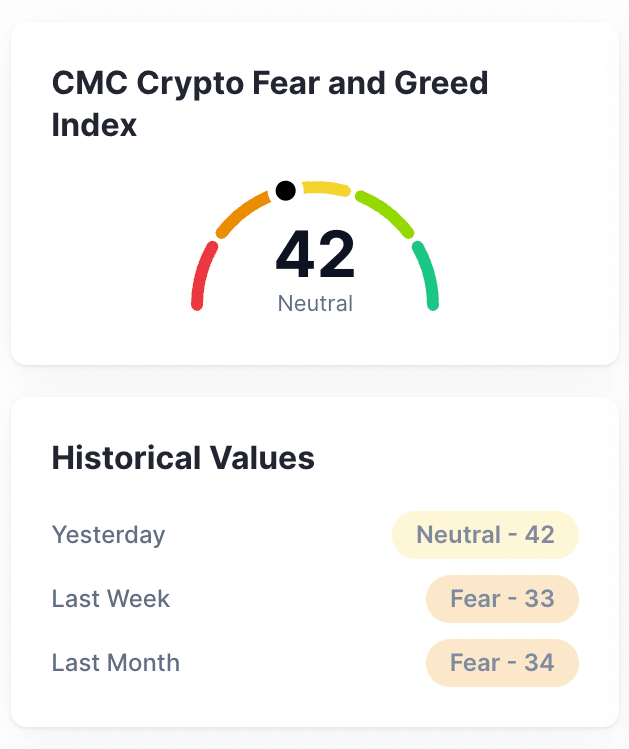The height and width of the screenshot is (749, 629).
Task: Click the light green gauge segment
Action: click(x=386, y=212)
